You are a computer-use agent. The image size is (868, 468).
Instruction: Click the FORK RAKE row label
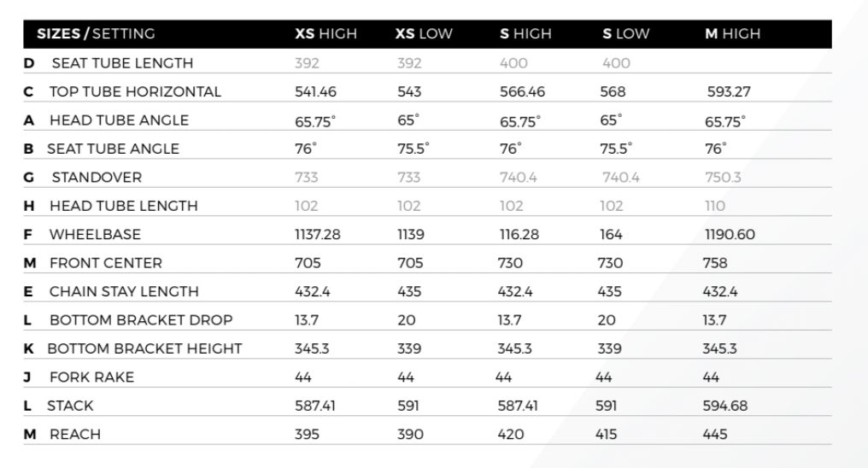pos(91,377)
